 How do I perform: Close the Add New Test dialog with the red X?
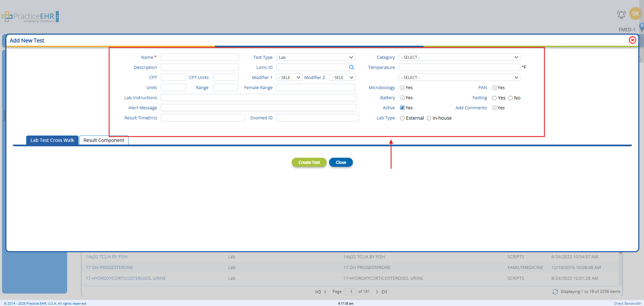(x=632, y=40)
